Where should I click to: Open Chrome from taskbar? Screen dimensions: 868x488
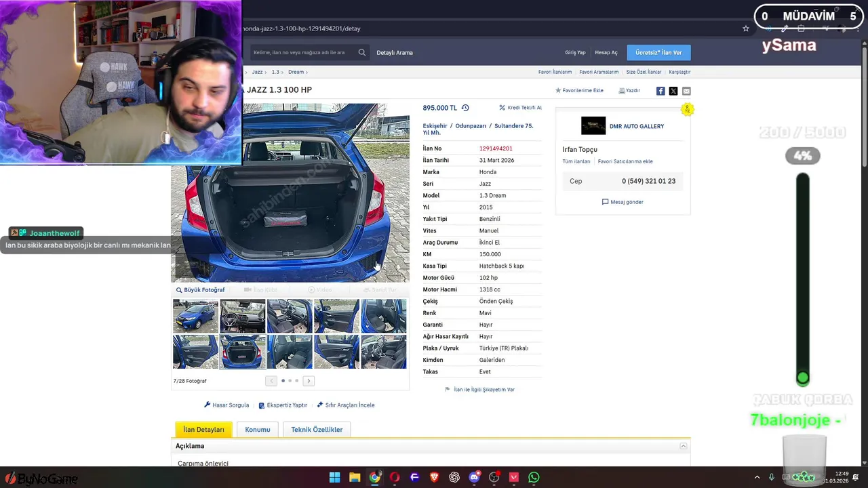[375, 477]
